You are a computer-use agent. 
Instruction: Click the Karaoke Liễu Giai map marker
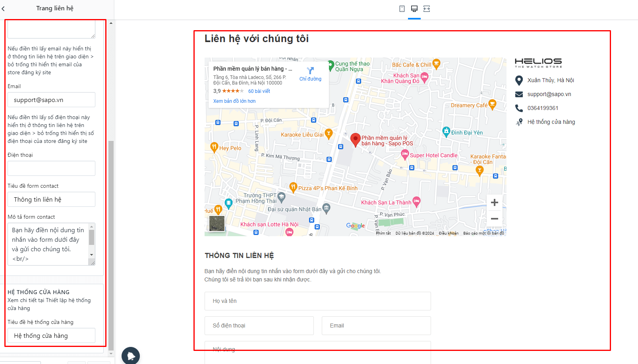[x=329, y=134]
